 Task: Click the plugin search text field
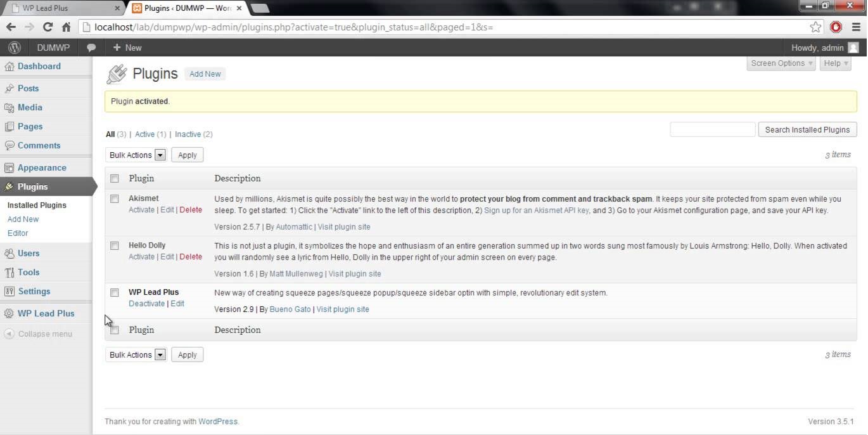coord(712,130)
